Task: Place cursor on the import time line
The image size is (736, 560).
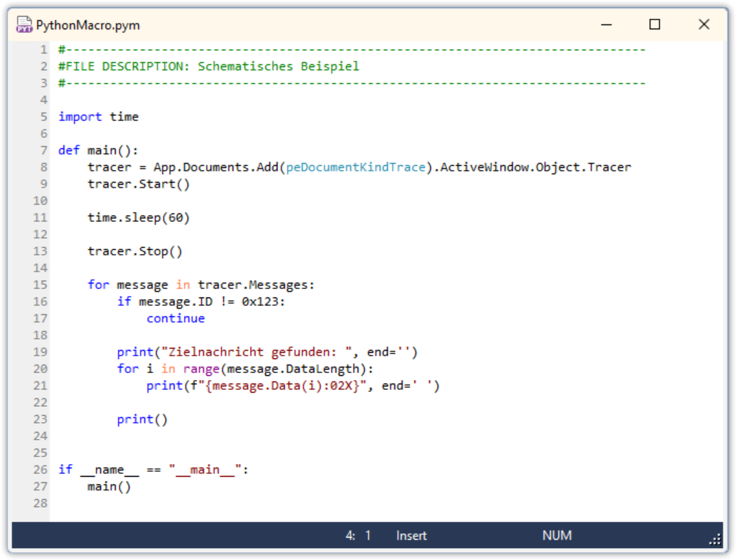Action: click(x=99, y=117)
